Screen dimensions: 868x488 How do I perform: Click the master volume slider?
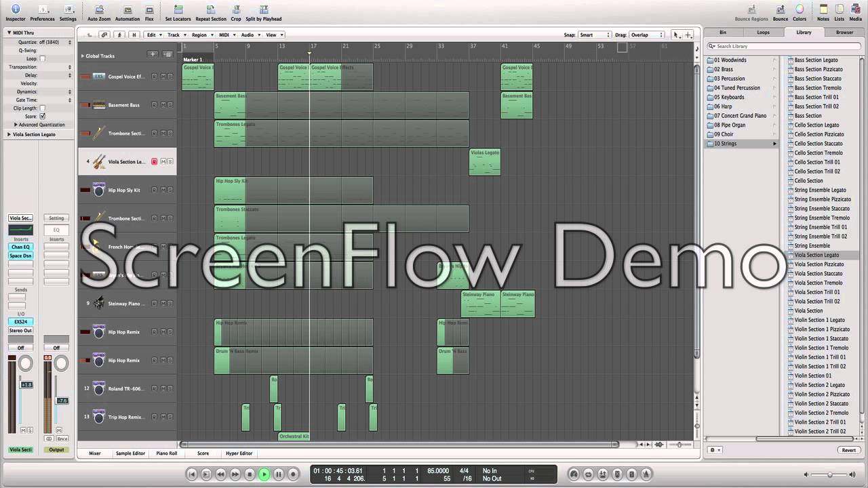(829, 474)
